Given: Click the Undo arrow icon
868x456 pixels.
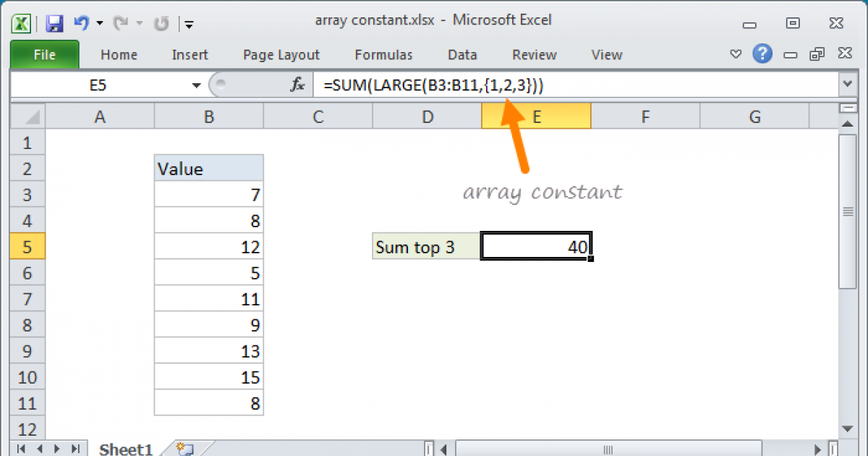Looking at the screenshot, I should pyautogui.click(x=80, y=24).
